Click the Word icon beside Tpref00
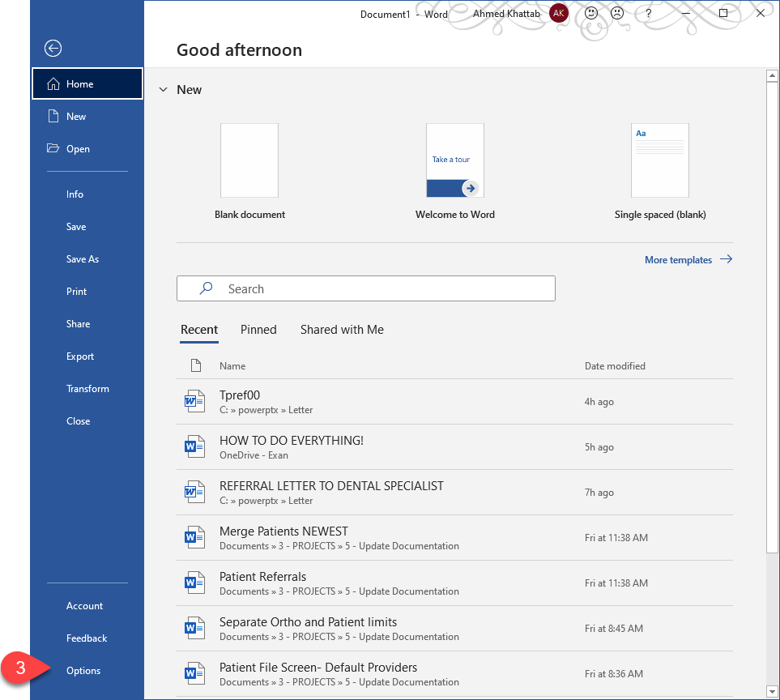The image size is (780, 700). pos(194,401)
